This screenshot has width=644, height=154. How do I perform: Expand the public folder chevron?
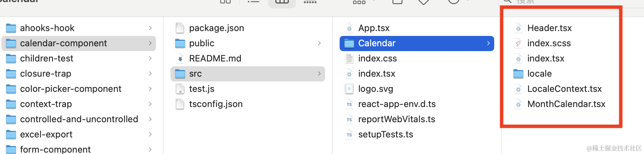click(x=319, y=43)
